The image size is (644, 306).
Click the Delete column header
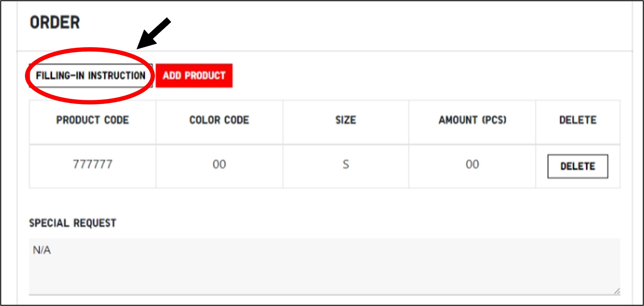click(x=578, y=120)
